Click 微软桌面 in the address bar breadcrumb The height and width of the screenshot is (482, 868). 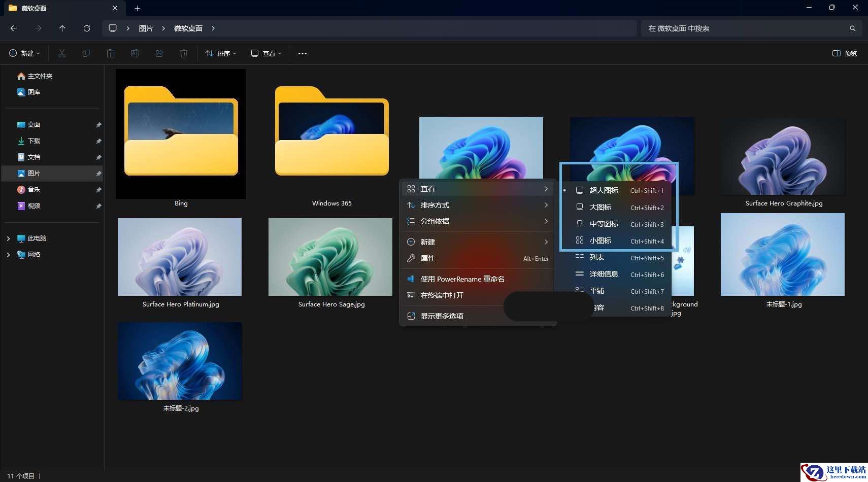(x=188, y=28)
